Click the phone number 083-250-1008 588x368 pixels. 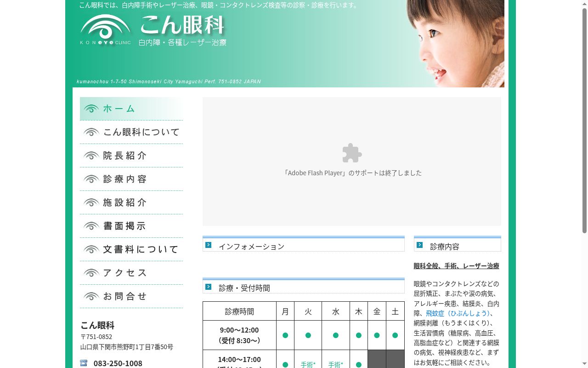click(118, 363)
